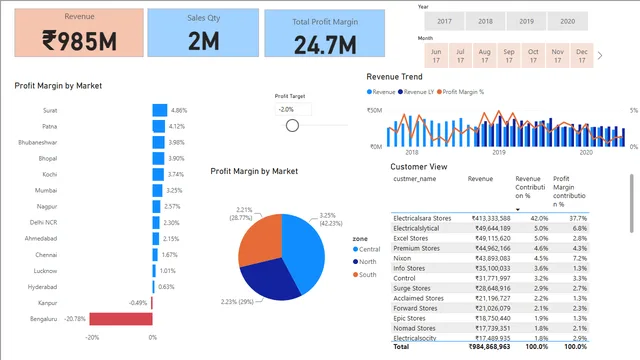Select the Forward Stores row
This screenshot has width=640, height=360.
pos(490,308)
